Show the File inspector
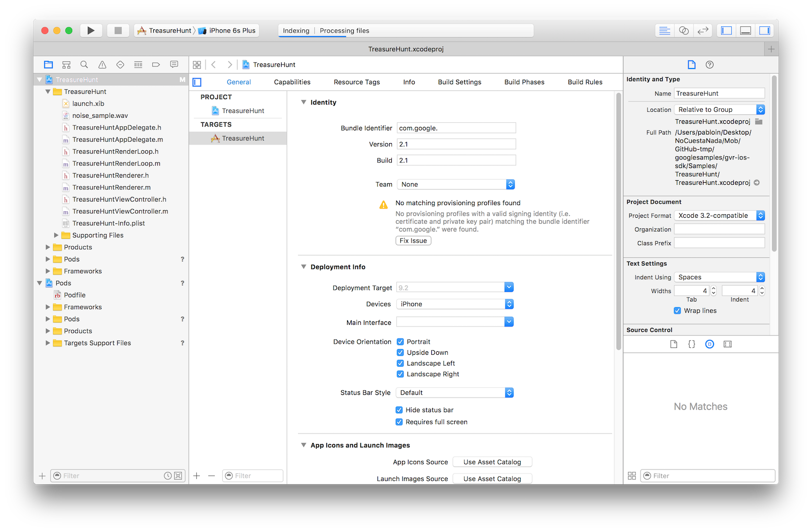Screen dimensions: 812x532 tap(691, 64)
